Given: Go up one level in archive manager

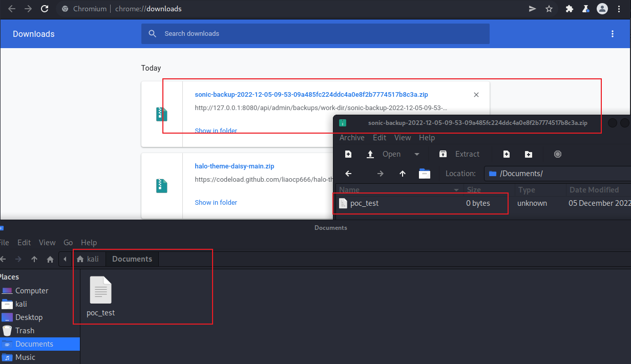Looking at the screenshot, I should pos(403,174).
